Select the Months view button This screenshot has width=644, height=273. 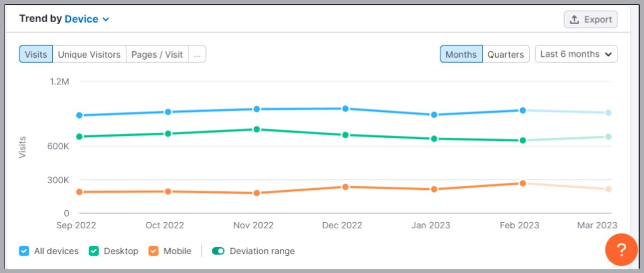pos(461,54)
